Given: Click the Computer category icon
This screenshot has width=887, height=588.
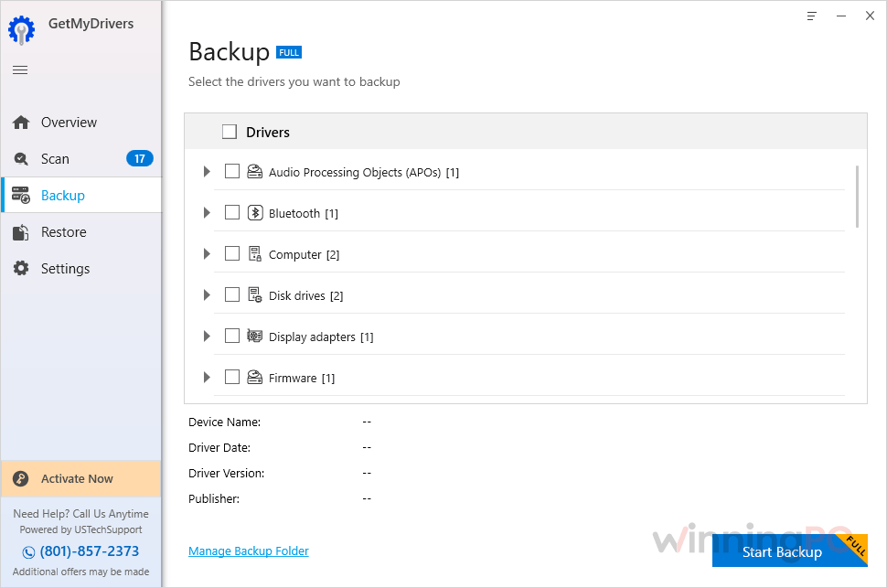Looking at the screenshot, I should pos(255,253).
